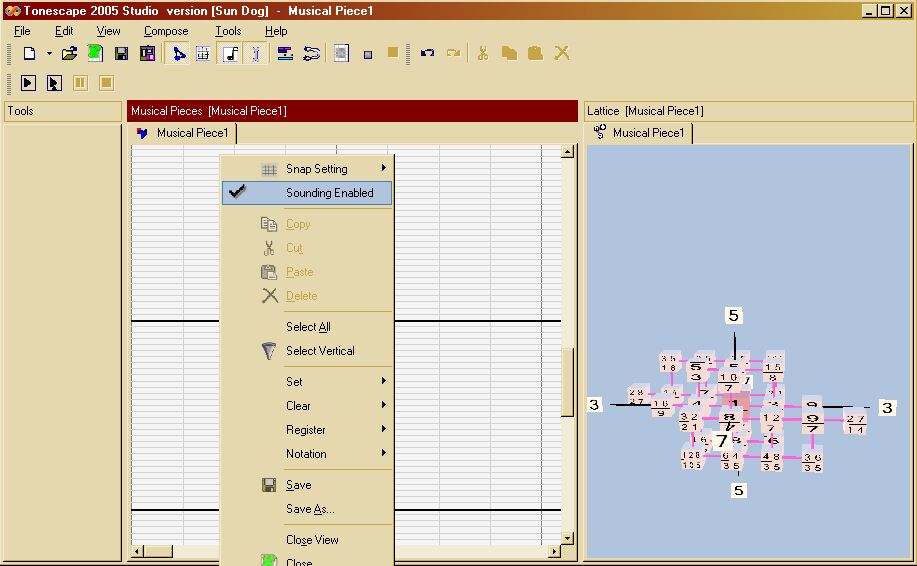Create a new document with toolbar icon
The height and width of the screenshot is (566, 917).
pyautogui.click(x=29, y=54)
